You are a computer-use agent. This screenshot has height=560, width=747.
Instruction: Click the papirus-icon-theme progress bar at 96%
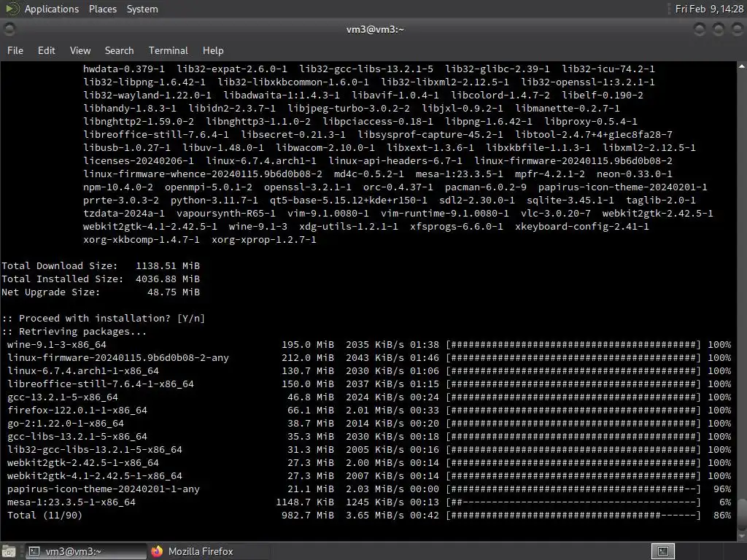(573, 489)
